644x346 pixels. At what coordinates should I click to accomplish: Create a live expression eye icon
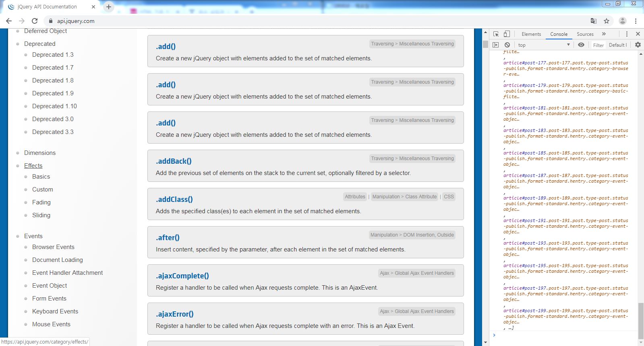(x=581, y=45)
